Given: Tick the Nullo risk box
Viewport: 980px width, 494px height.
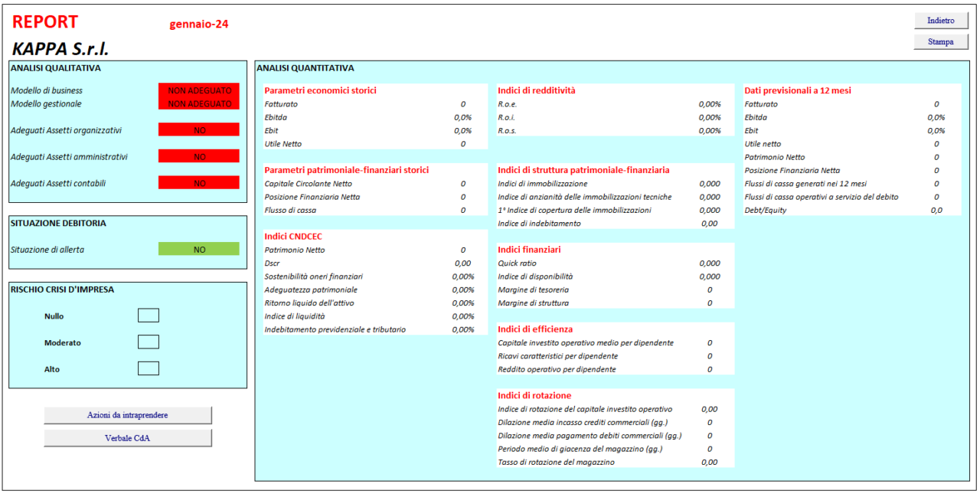Looking at the screenshot, I should coord(149,316).
